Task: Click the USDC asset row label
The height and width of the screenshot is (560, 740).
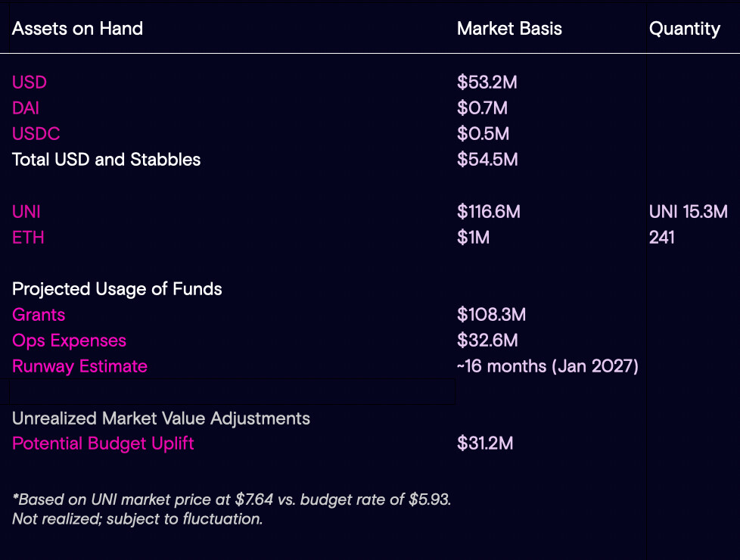Action: click(x=36, y=134)
